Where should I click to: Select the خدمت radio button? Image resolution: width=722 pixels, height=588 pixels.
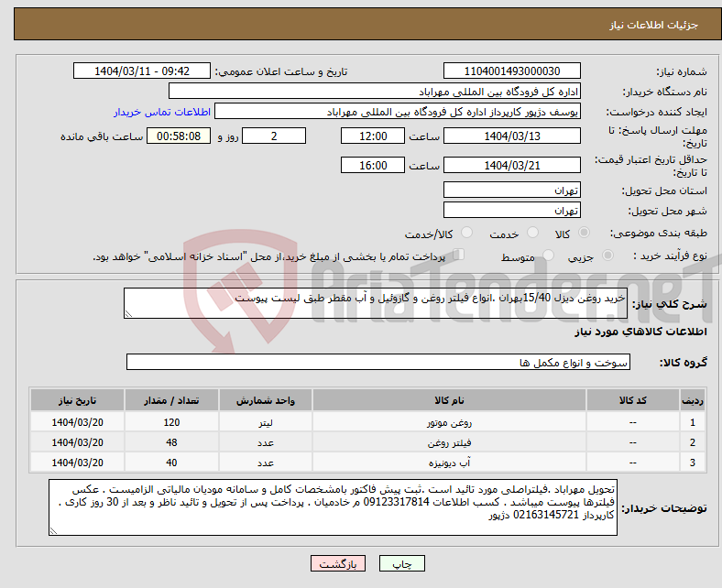pos(532,233)
